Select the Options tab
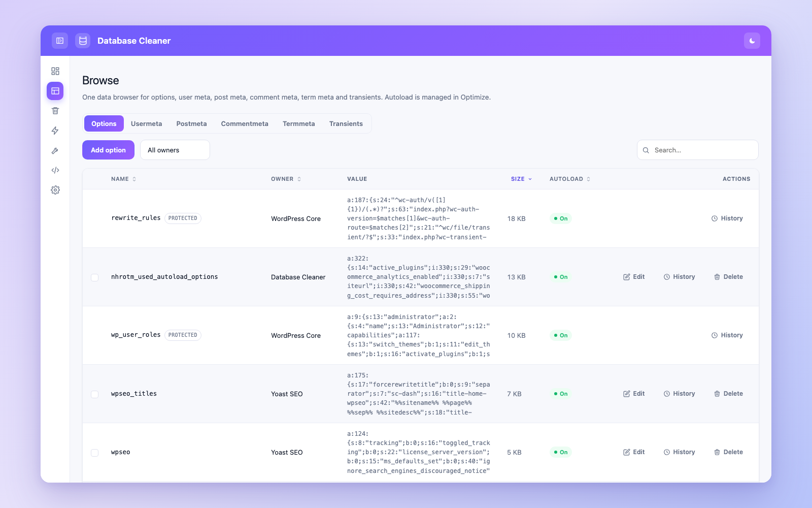Screen dimensions: 812x508 (x=104, y=123)
